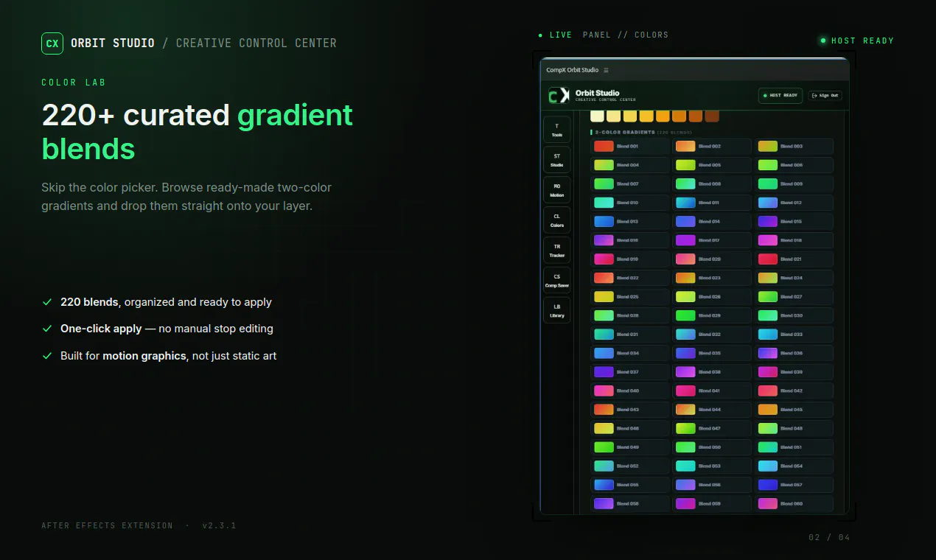Screen dimensions: 936x560
Task: Select the Blend 045 orange gradient
Action: [x=794, y=409]
